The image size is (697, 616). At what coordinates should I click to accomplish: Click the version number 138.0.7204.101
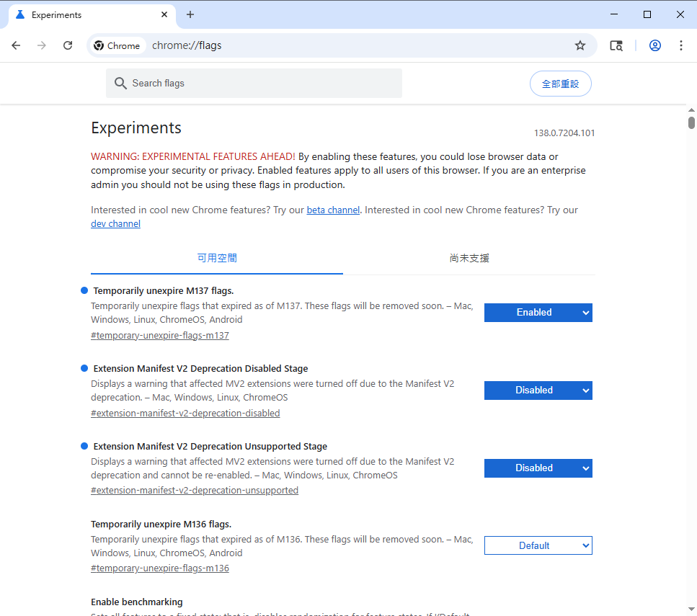564,133
